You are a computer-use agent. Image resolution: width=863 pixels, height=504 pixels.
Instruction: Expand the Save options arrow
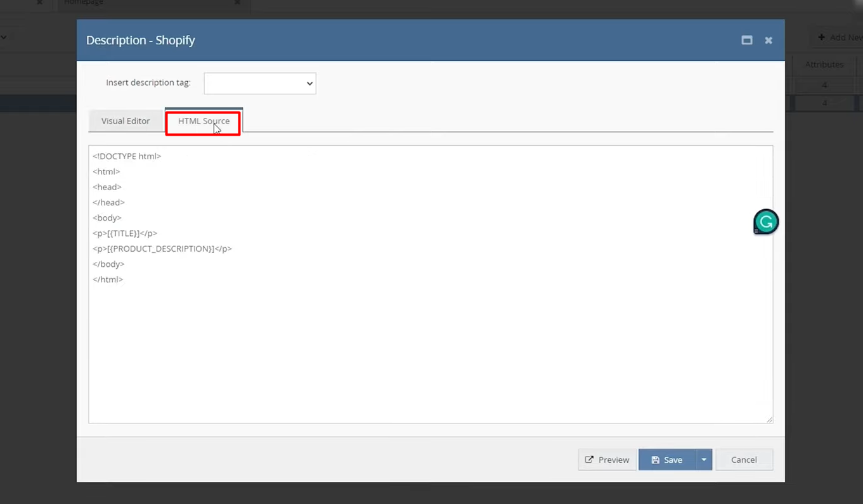[704, 460]
